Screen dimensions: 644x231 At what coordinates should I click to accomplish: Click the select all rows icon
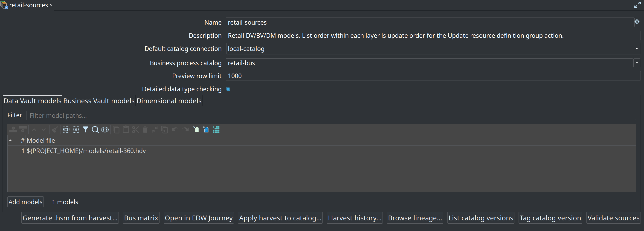(x=66, y=130)
